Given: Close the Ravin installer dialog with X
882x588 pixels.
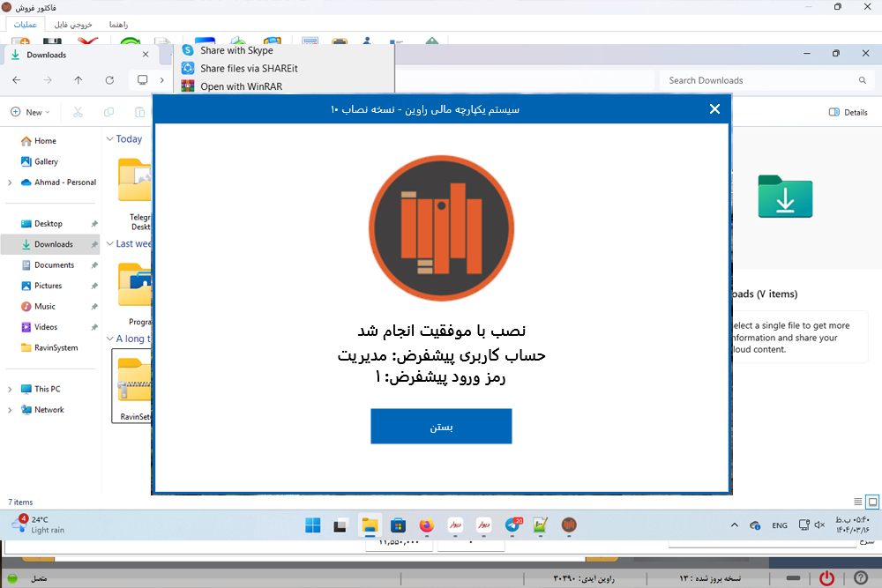Looking at the screenshot, I should (x=714, y=109).
